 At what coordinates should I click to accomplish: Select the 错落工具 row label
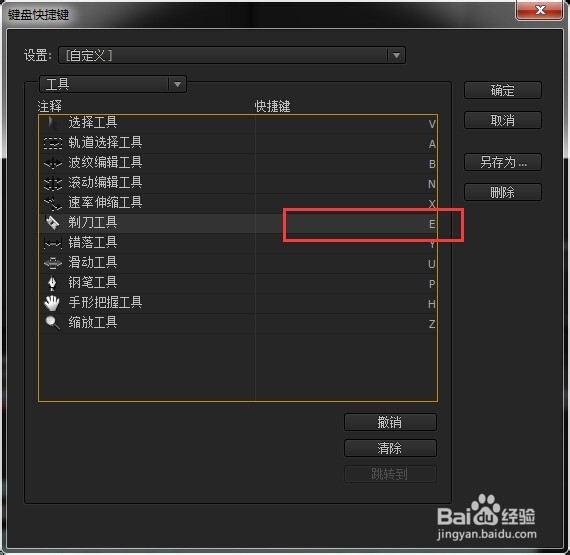(93, 242)
